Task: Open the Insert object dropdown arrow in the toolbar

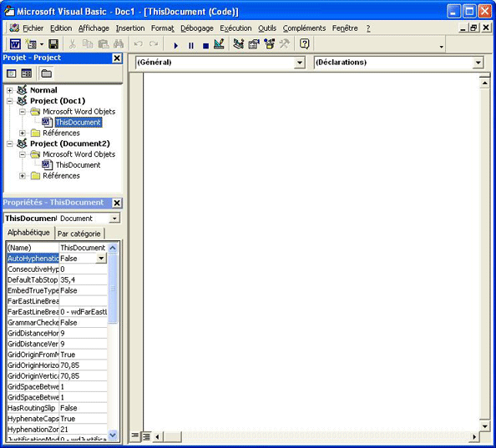Action: (x=42, y=44)
